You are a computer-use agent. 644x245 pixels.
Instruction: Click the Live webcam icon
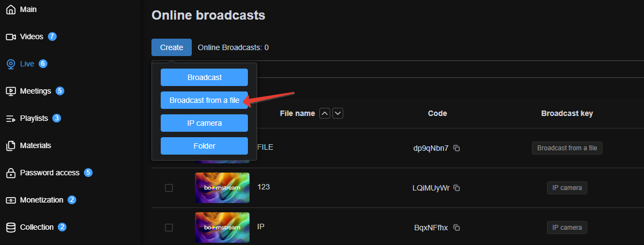11,64
